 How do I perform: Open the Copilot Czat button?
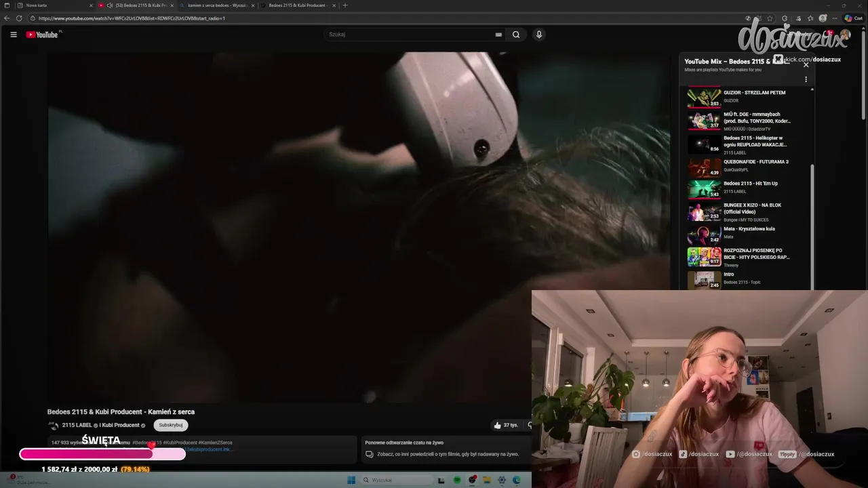point(853,18)
